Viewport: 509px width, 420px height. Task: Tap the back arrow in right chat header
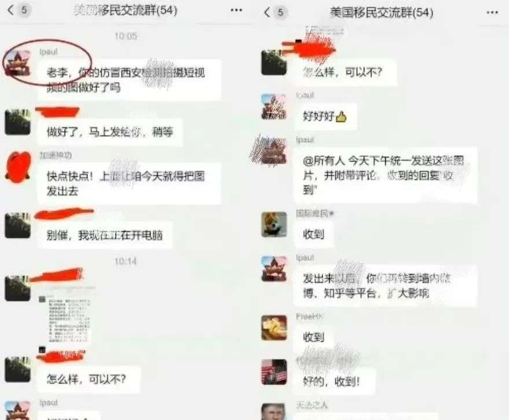[x=267, y=13]
